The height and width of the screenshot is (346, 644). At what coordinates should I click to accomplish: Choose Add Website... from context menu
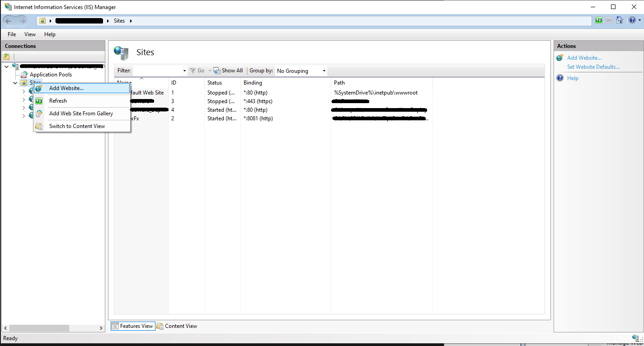click(x=82, y=88)
